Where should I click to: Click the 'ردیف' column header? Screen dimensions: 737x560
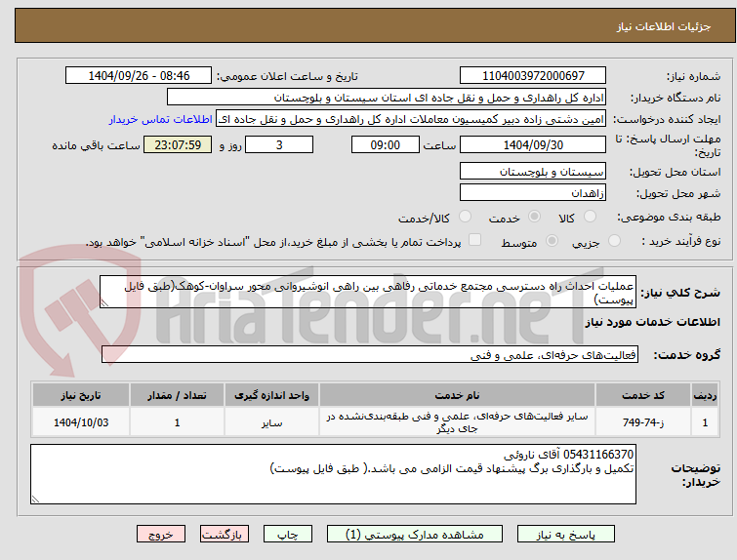pos(705,395)
